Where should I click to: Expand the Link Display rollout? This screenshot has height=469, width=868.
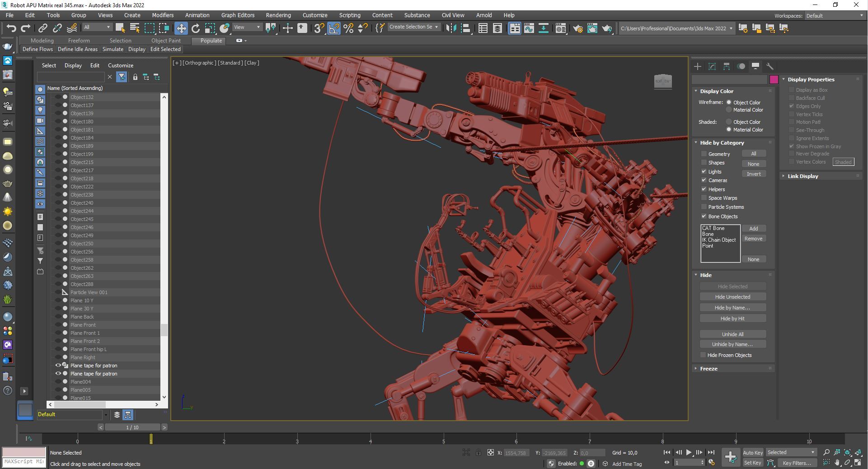(802, 176)
